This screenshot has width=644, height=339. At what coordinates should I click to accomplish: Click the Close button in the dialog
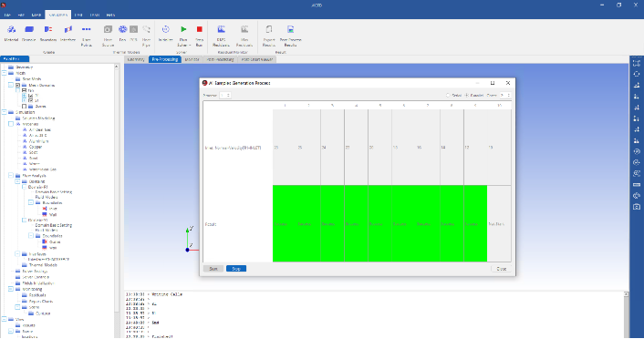coord(502,269)
